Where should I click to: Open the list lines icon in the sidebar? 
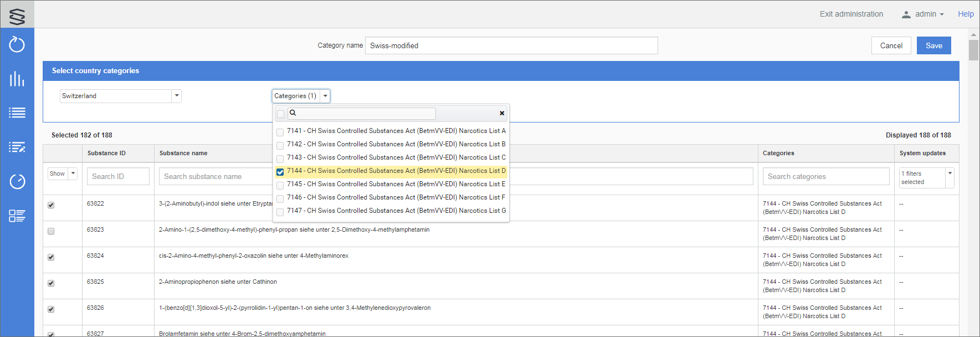click(x=17, y=113)
